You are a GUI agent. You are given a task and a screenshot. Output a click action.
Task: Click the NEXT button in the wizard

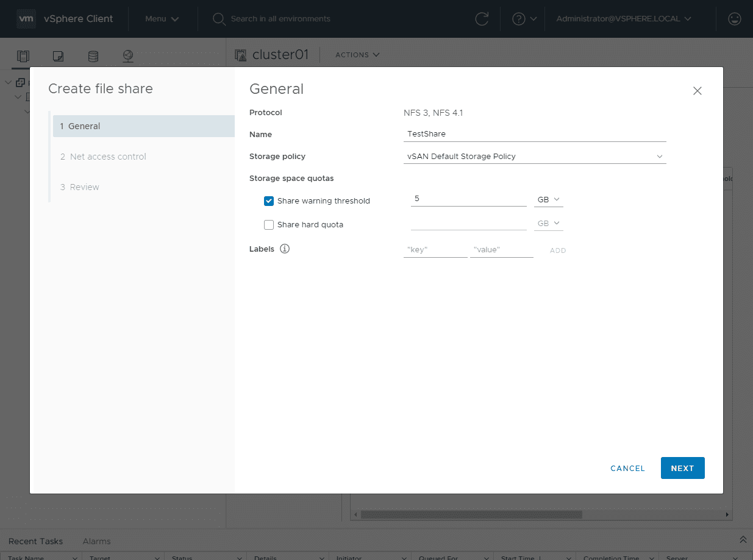pyautogui.click(x=682, y=468)
